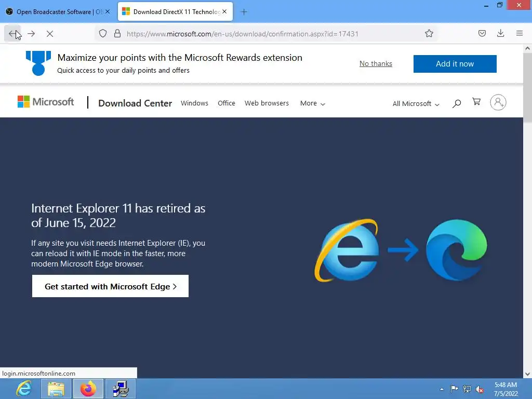Open the tracking protection shield icon

click(103, 34)
